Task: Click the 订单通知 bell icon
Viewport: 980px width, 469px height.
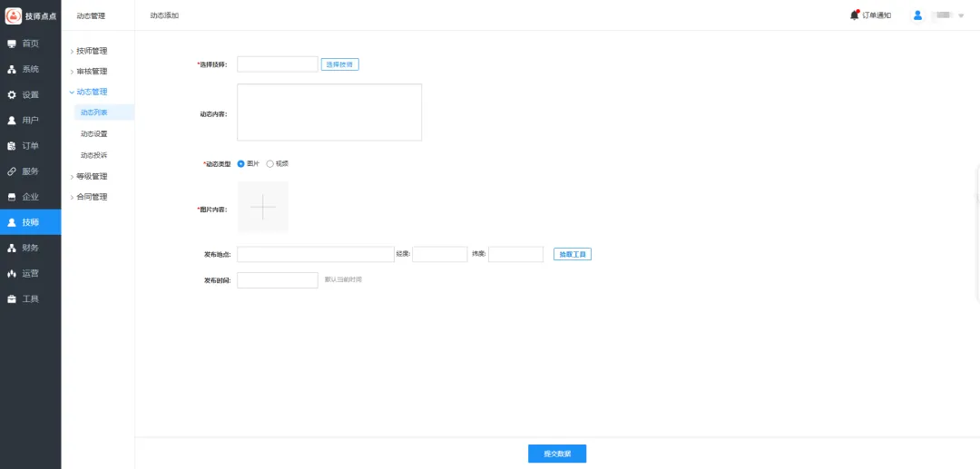Action: [x=855, y=15]
